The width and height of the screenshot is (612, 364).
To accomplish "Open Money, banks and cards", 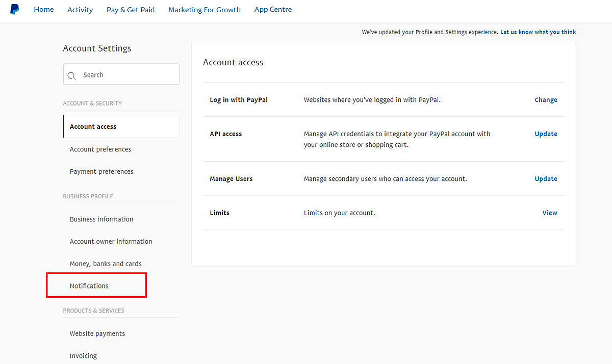I will pos(106,264).
